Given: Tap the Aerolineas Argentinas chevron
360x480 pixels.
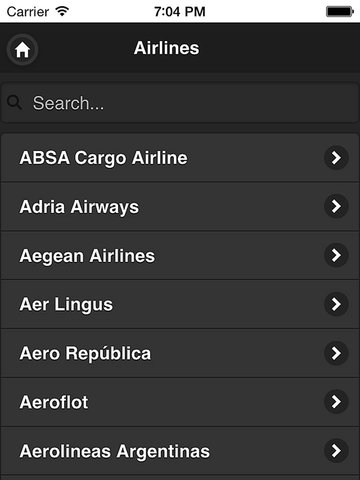Looking at the screenshot, I should pyautogui.click(x=336, y=451).
